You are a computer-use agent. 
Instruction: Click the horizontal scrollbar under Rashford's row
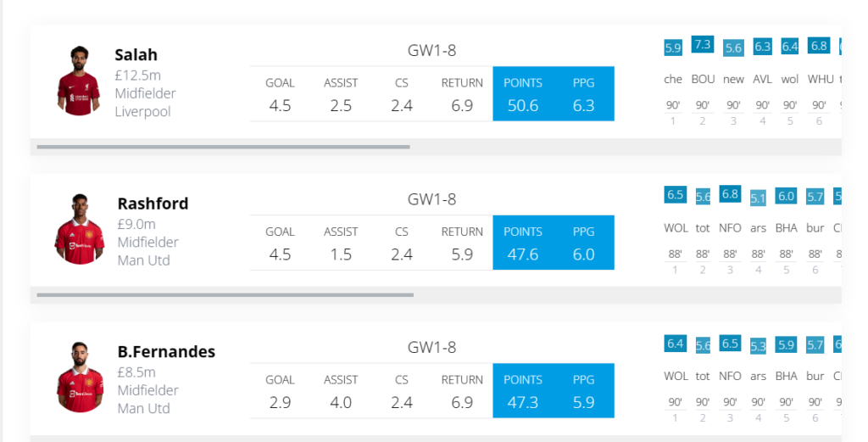point(225,295)
